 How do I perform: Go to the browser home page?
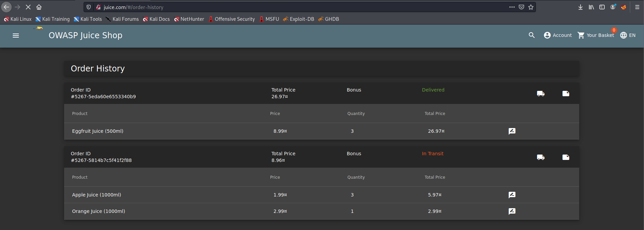pos(39,7)
